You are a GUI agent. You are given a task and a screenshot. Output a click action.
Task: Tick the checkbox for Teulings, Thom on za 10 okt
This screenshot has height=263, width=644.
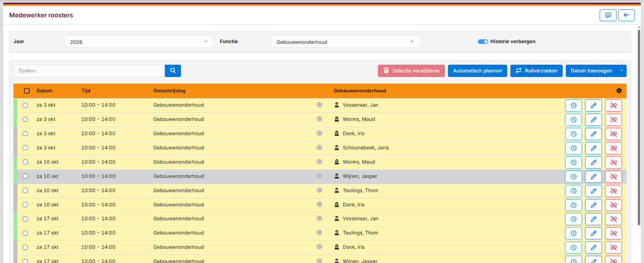[x=25, y=190]
